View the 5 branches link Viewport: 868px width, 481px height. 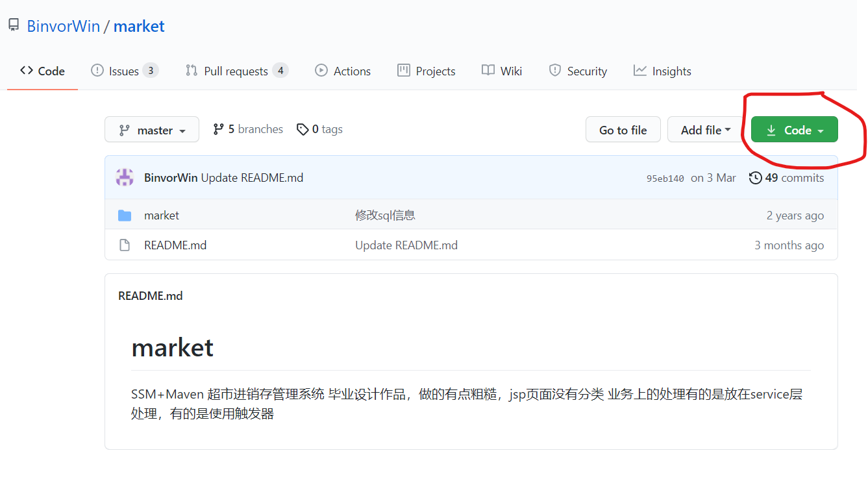pos(248,129)
